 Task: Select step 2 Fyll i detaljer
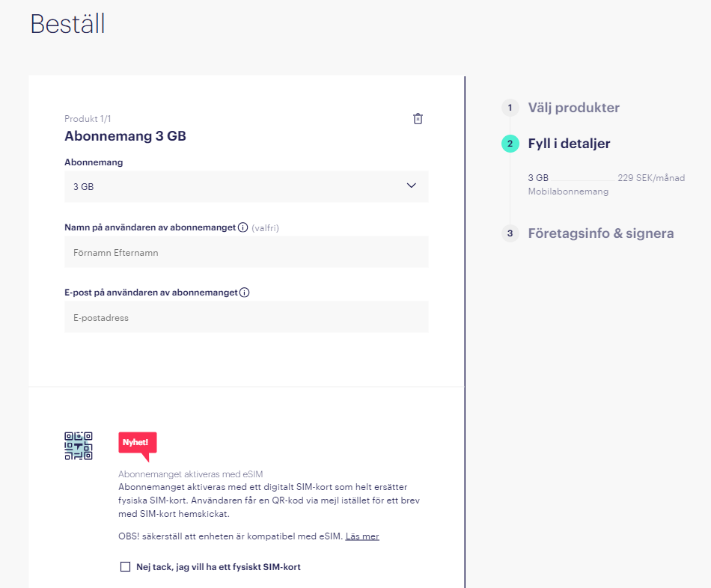pyautogui.click(x=569, y=144)
